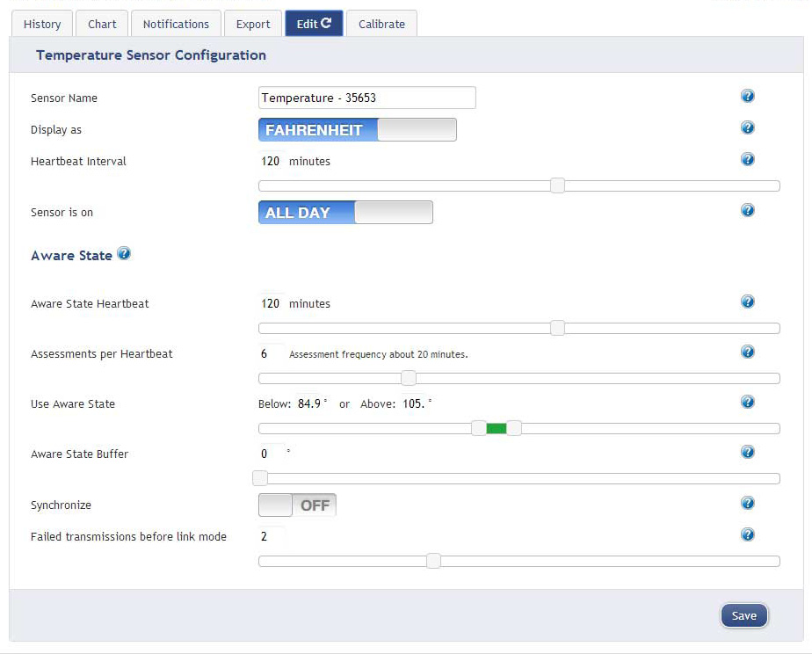This screenshot has width=812, height=654.
Task: Switch to the History tab
Action: coord(42,24)
